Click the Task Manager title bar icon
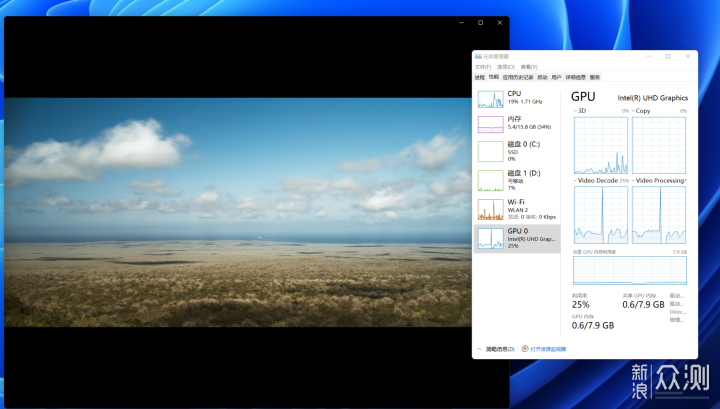Viewport: 720px width, 409px height. tap(478, 56)
